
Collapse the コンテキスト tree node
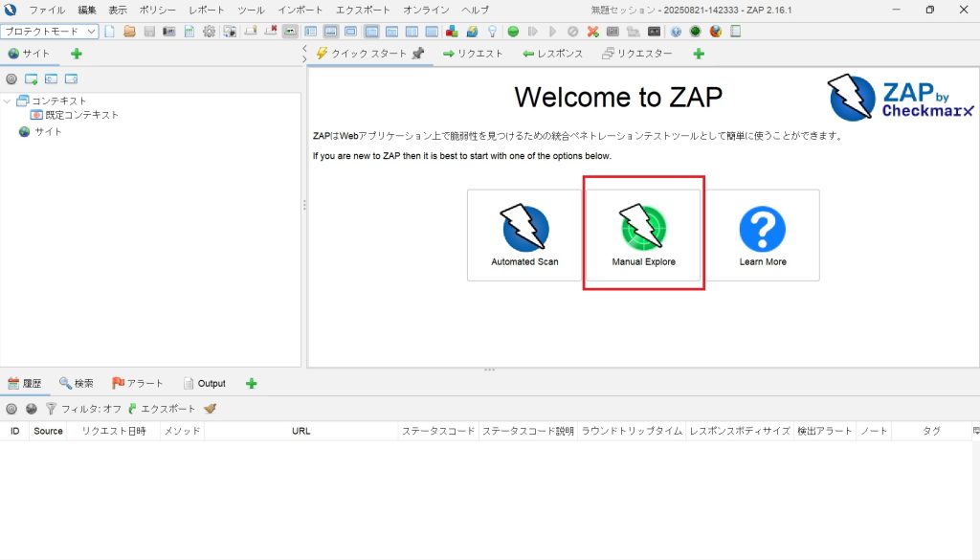(7, 101)
